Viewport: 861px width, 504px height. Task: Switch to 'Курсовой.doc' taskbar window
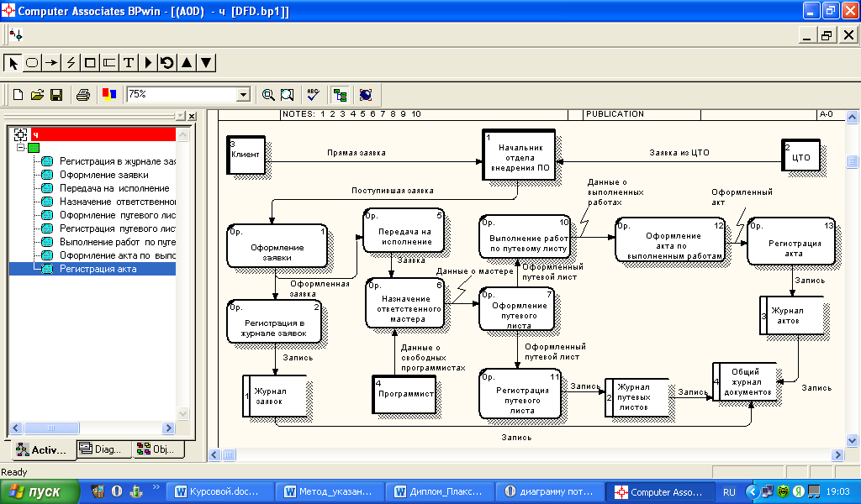pos(219,491)
